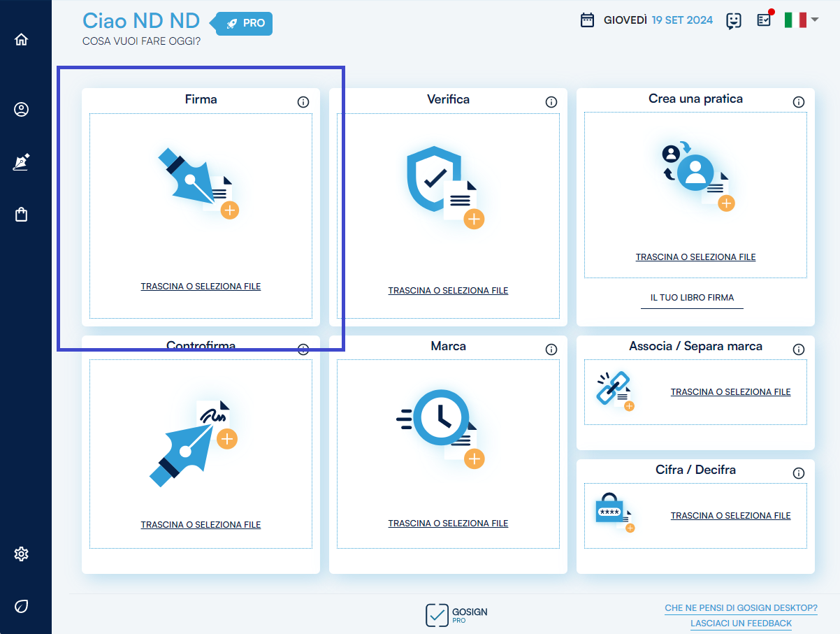Open the signature pen sidebar icon

coord(21,162)
